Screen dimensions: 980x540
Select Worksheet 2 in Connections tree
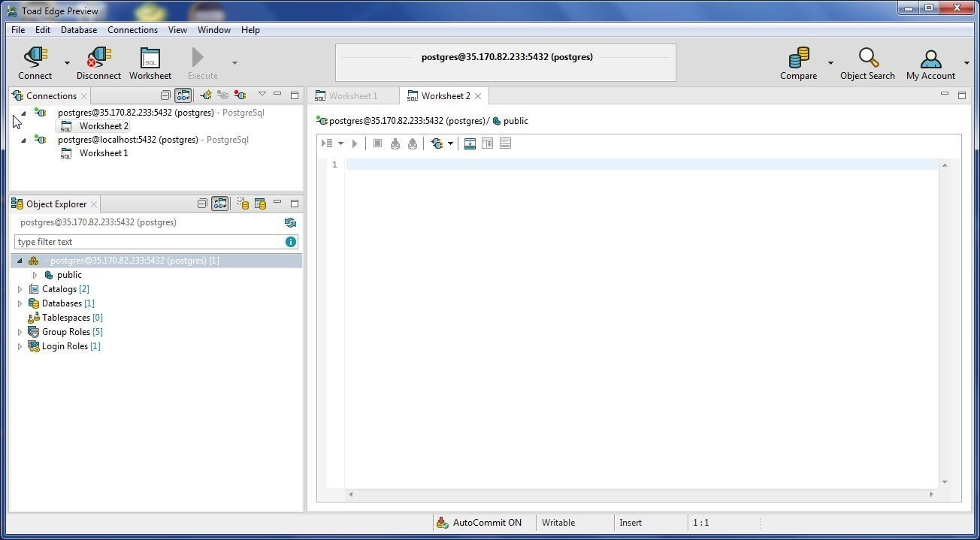104,126
